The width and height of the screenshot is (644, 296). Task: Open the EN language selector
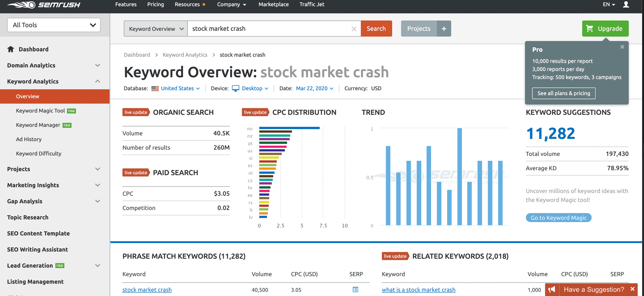pyautogui.click(x=609, y=4)
